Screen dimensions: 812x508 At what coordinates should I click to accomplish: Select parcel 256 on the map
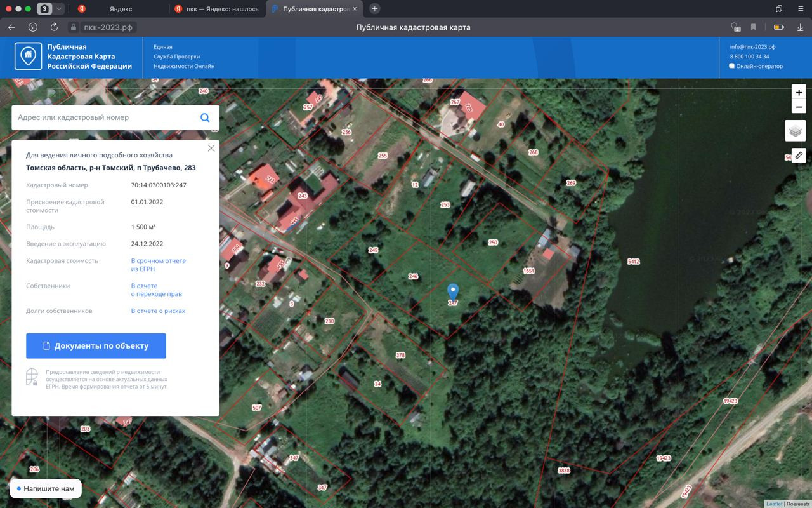coord(346,133)
